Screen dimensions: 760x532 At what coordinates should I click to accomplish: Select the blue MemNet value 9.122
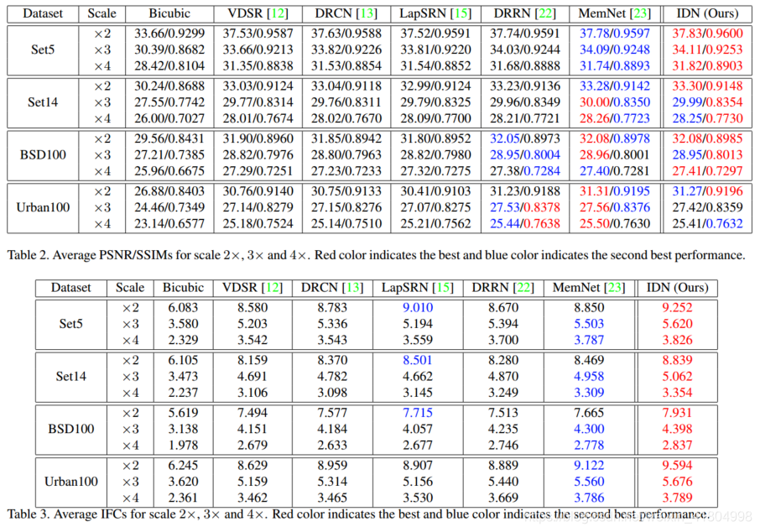coord(589,466)
